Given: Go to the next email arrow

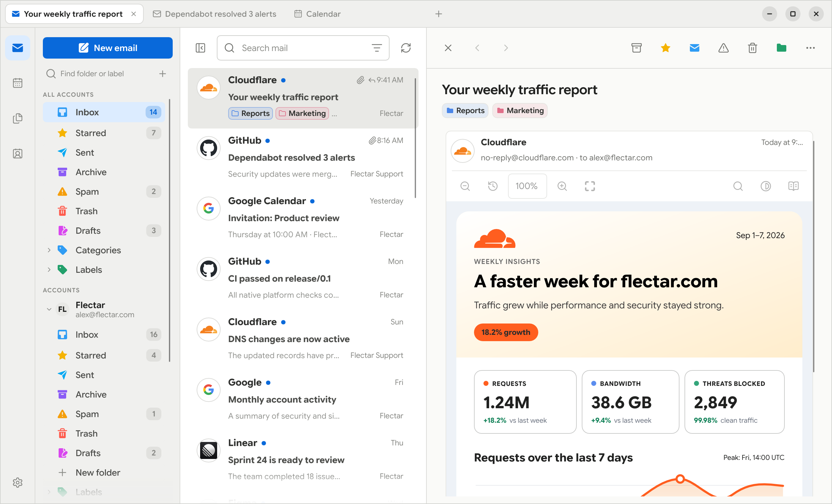Looking at the screenshot, I should 506,48.
